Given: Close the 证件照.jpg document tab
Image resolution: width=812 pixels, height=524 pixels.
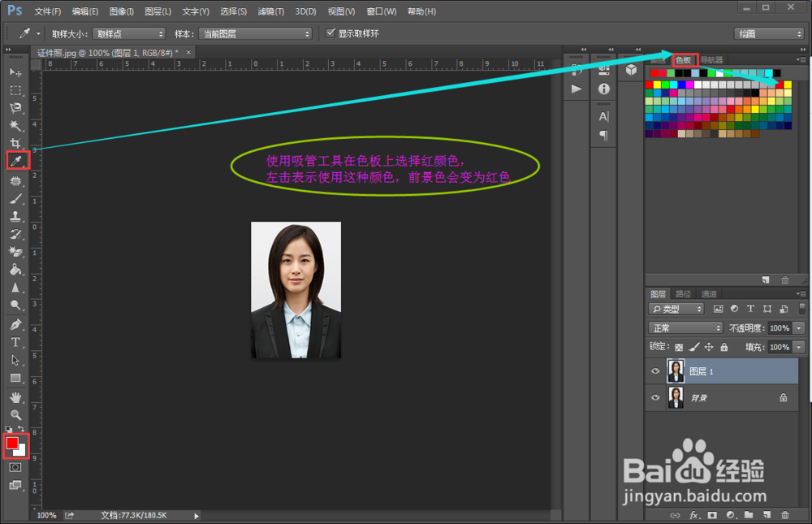Looking at the screenshot, I should 188,52.
